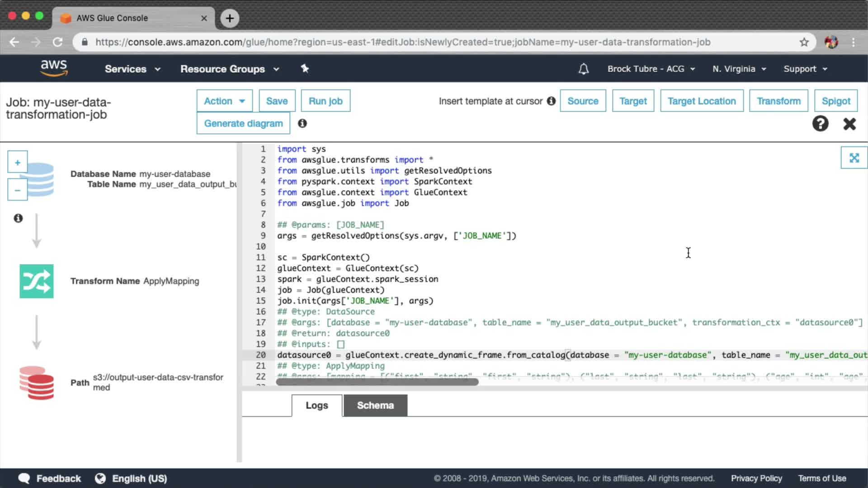Open the N. Virginia region selector
The height and width of the screenshot is (488, 868).
click(x=739, y=69)
